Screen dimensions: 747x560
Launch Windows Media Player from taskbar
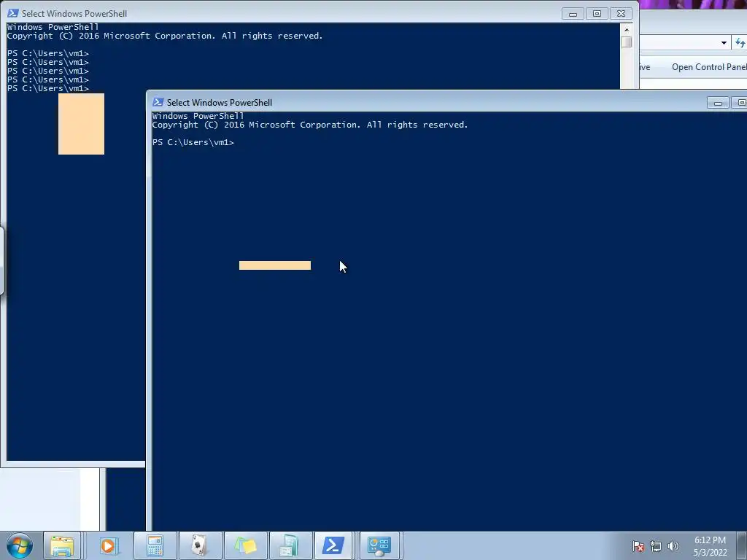(109, 545)
